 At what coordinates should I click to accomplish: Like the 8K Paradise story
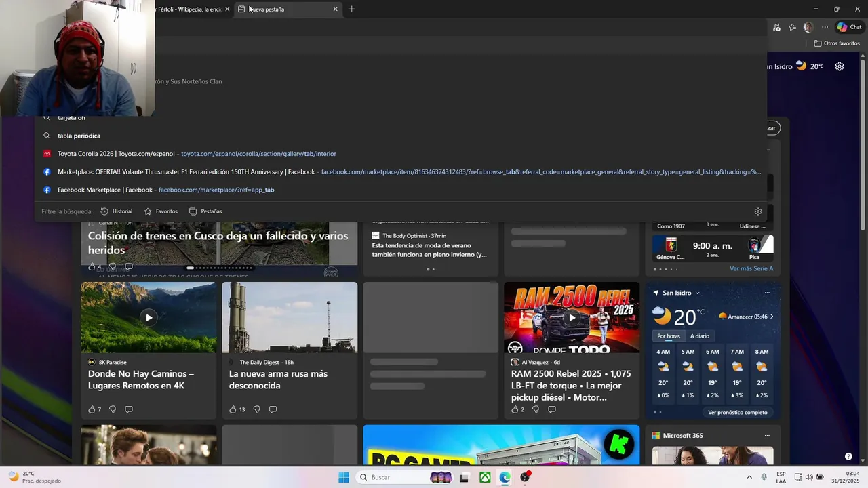(94, 409)
